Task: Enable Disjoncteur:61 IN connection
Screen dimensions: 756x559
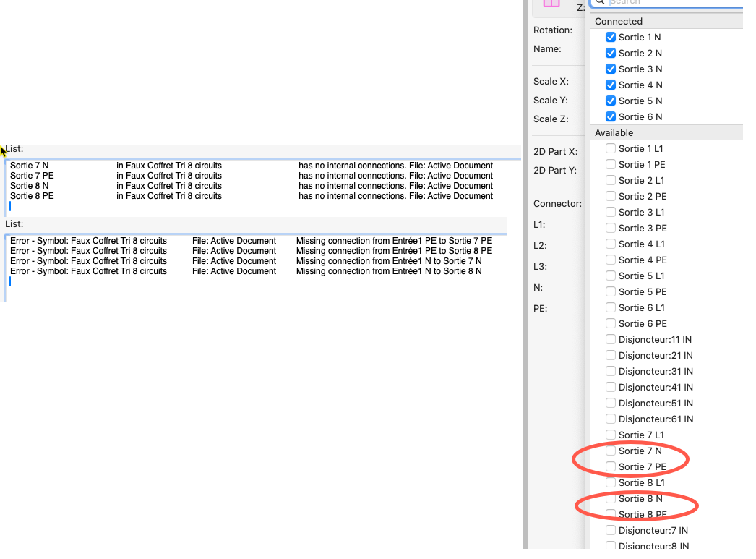Action: tap(611, 419)
